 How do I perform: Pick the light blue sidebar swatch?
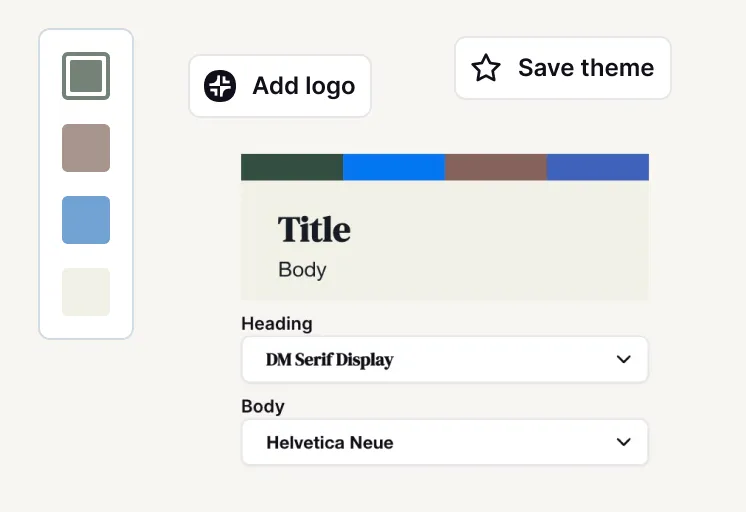click(86, 220)
